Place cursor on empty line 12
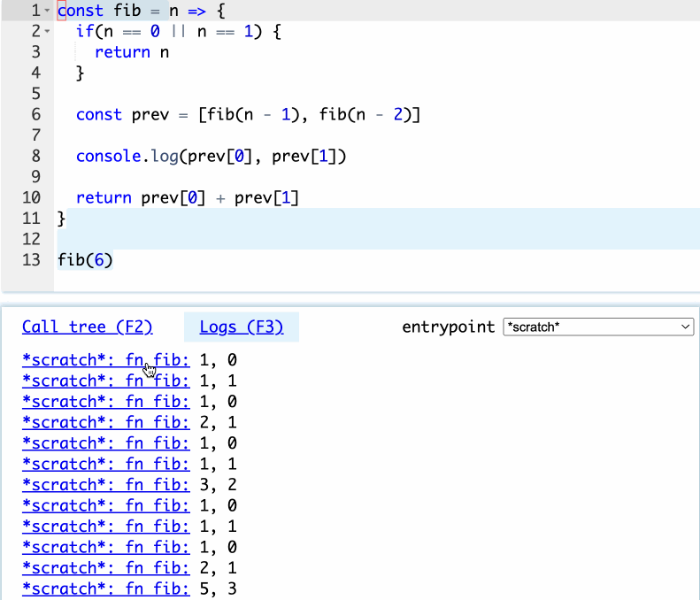 click(265, 239)
